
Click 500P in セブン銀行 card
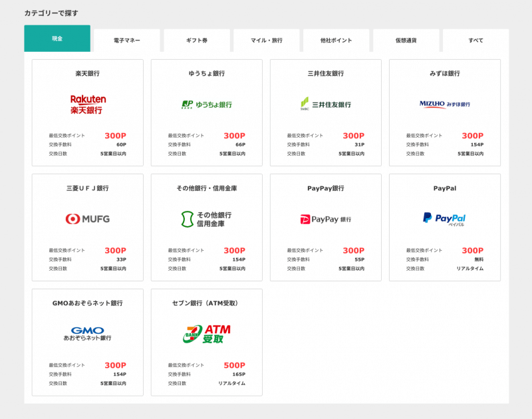235,365
